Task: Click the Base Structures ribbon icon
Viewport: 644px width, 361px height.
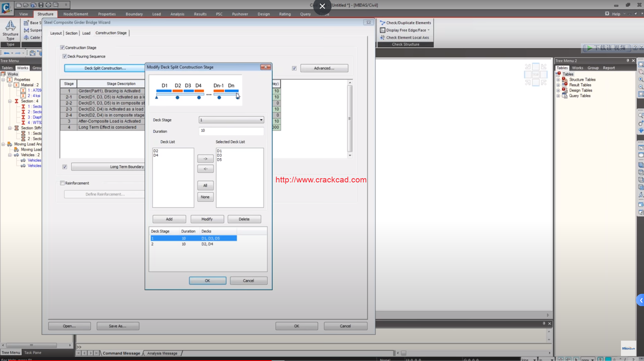Action: [x=27, y=23]
